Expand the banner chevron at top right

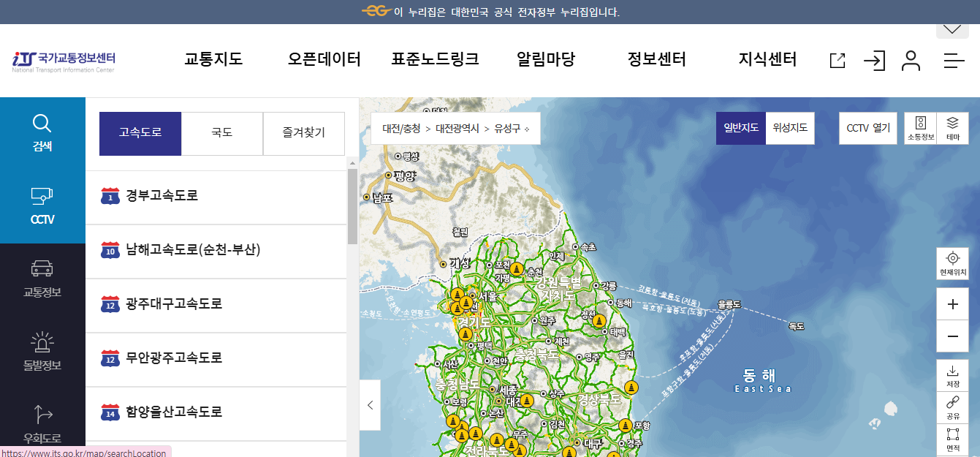coord(951,29)
